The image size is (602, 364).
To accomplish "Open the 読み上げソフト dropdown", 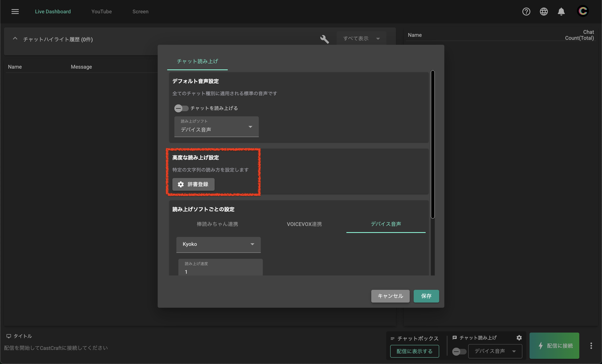I will click(x=216, y=127).
